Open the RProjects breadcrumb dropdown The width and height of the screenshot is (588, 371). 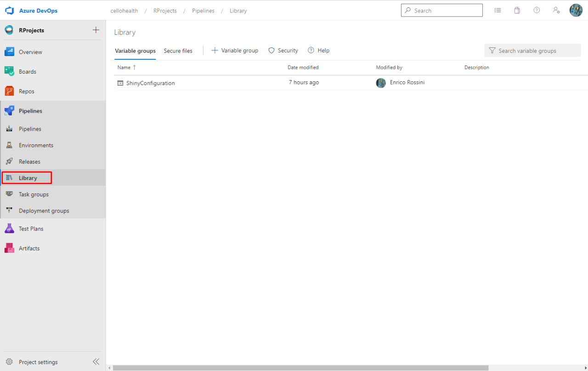pyautogui.click(x=165, y=11)
